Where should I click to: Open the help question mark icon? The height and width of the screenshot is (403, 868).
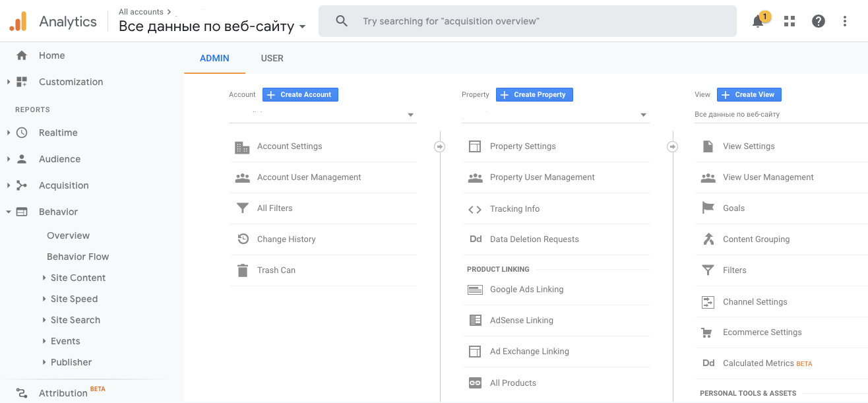click(x=819, y=21)
